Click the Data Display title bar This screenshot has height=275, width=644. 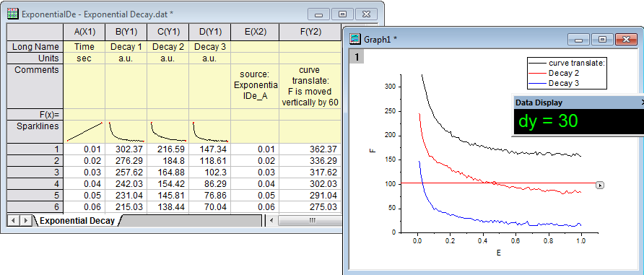point(578,102)
